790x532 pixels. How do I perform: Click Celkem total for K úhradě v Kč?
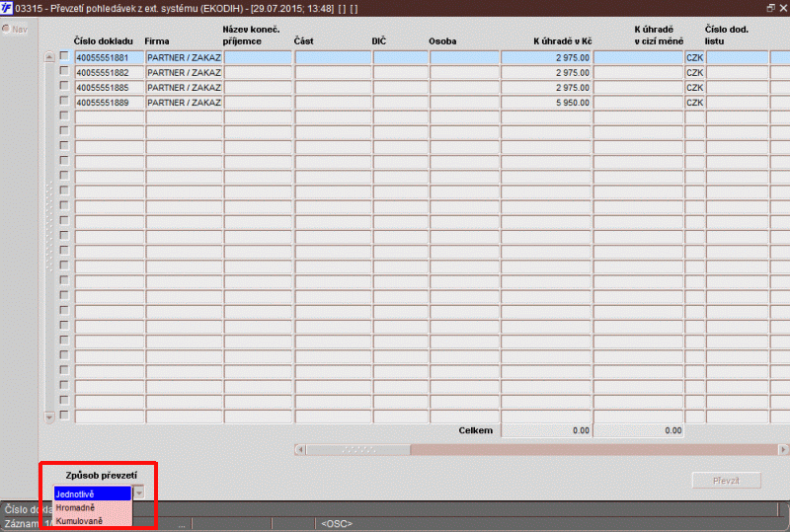point(546,430)
